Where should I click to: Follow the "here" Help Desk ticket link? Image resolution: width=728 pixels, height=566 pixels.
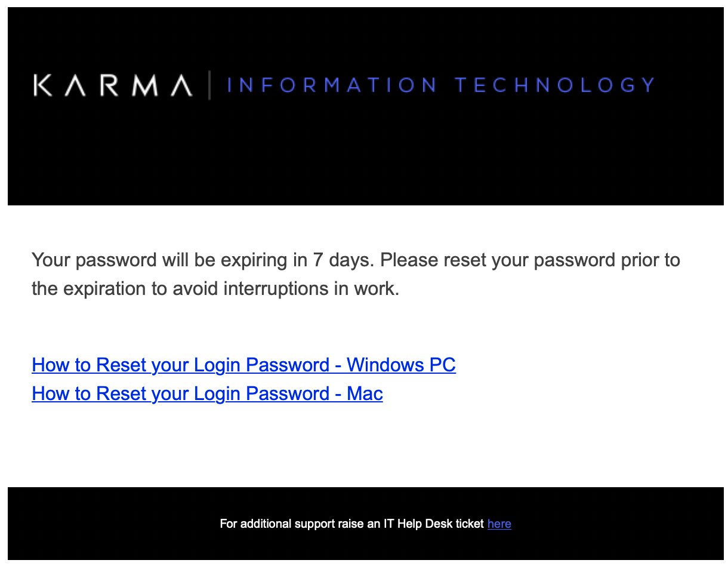tap(499, 524)
